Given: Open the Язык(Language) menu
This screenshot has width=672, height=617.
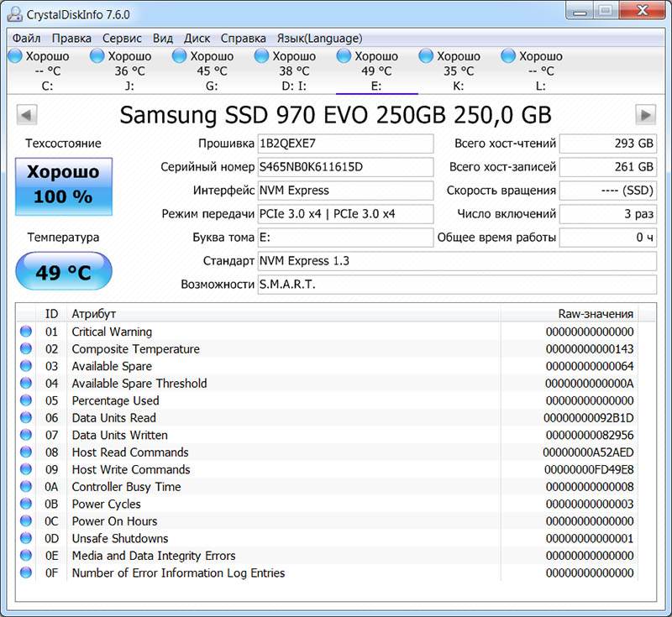Looking at the screenshot, I should pos(319,39).
